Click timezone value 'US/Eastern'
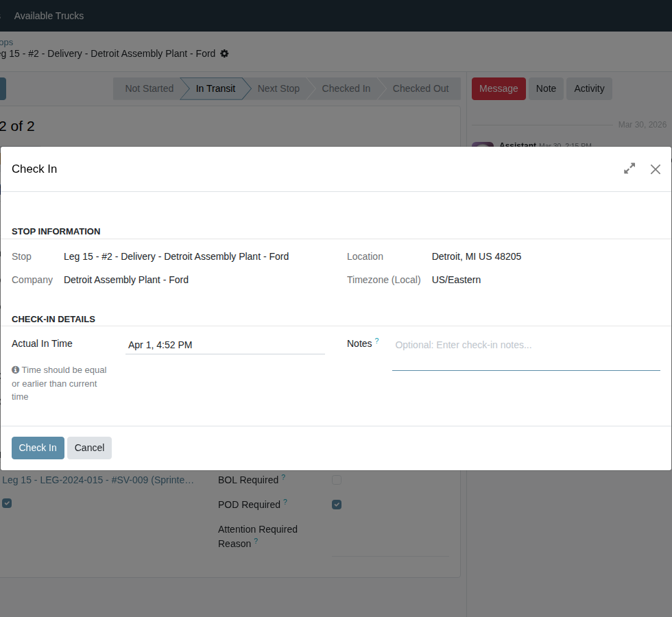Image resolution: width=672 pixels, height=617 pixels. (456, 280)
